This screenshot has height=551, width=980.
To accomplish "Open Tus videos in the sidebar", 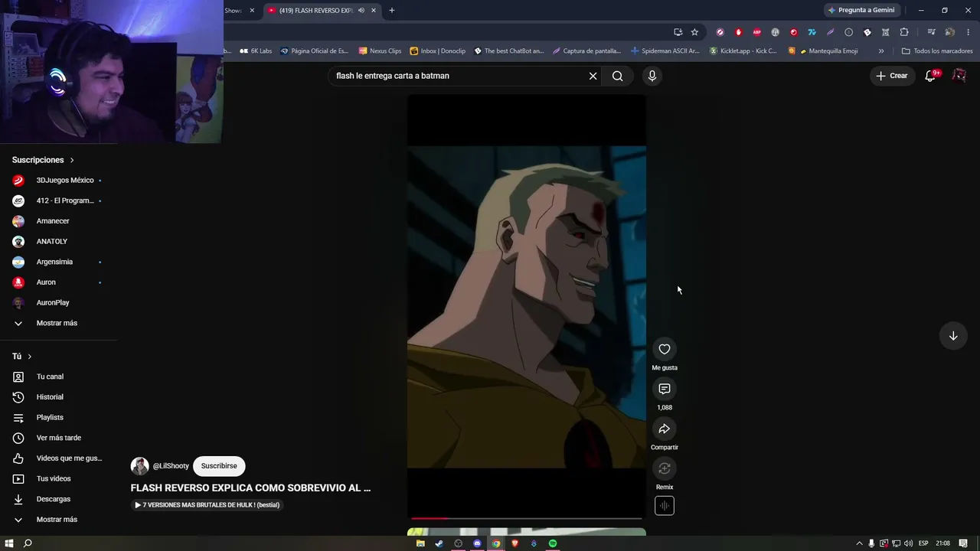I will 58,479.
